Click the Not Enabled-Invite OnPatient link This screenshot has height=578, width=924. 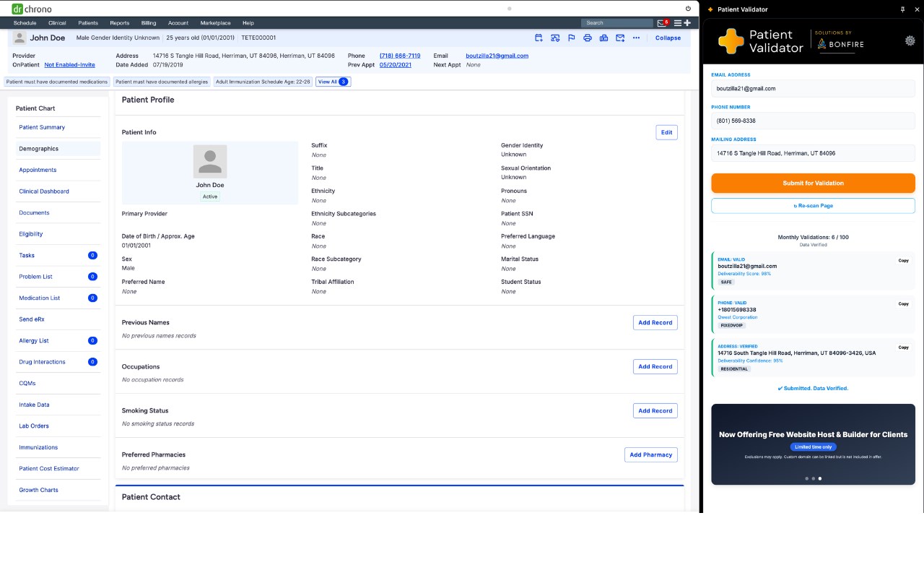pos(69,65)
